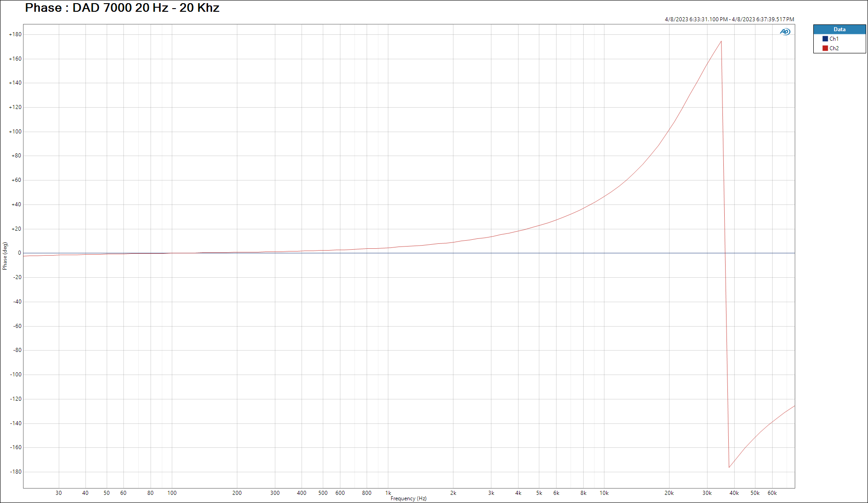
Task: Click the Data legend header
Action: [x=840, y=29]
